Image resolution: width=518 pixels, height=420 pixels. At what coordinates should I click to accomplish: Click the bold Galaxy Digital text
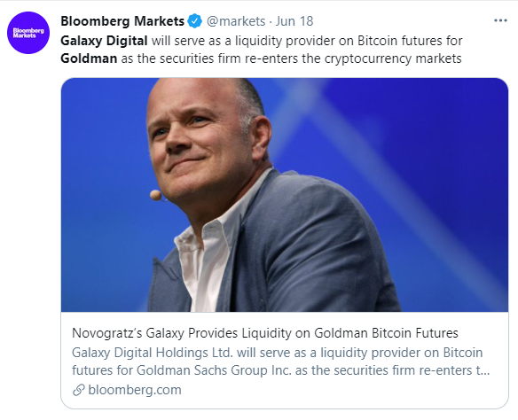click(104, 41)
